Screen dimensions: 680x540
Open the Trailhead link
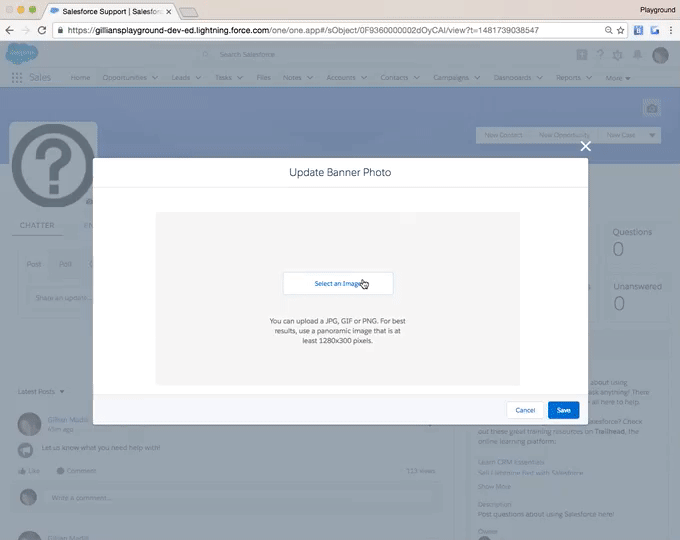tap(610, 432)
